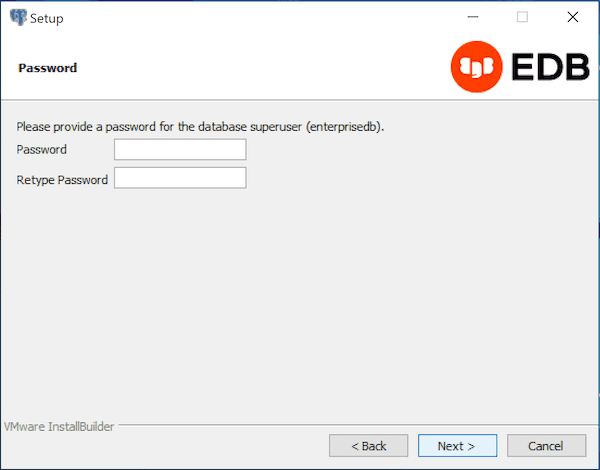Focus the Password input field
The width and height of the screenshot is (600, 470).
pos(180,150)
